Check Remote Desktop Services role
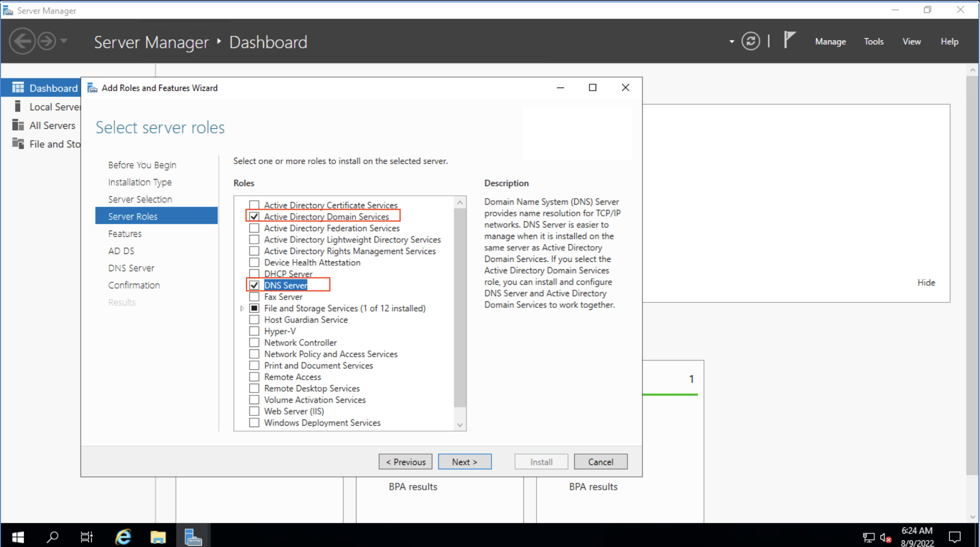 click(254, 388)
